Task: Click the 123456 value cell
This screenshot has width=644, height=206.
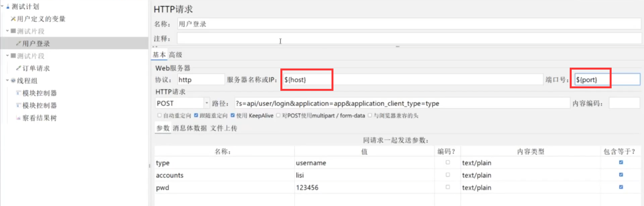Action: coord(364,187)
